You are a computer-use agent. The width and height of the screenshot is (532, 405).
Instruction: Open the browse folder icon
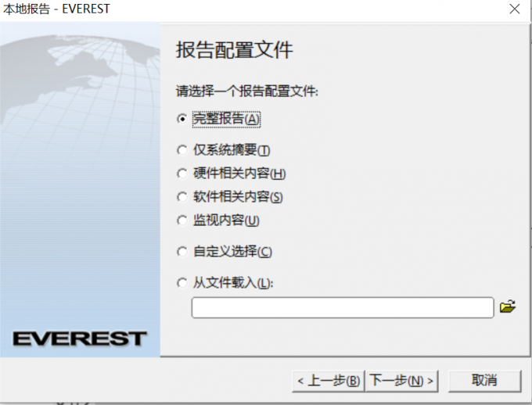tap(508, 306)
